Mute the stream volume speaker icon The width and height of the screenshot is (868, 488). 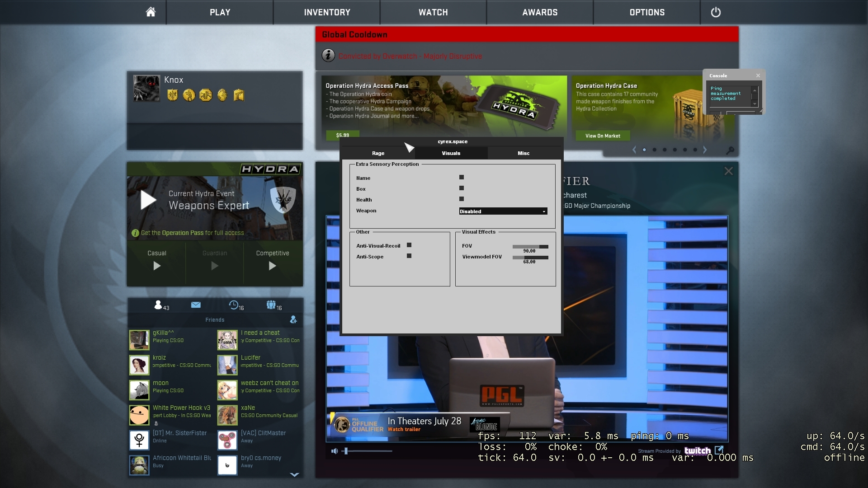[x=335, y=451]
